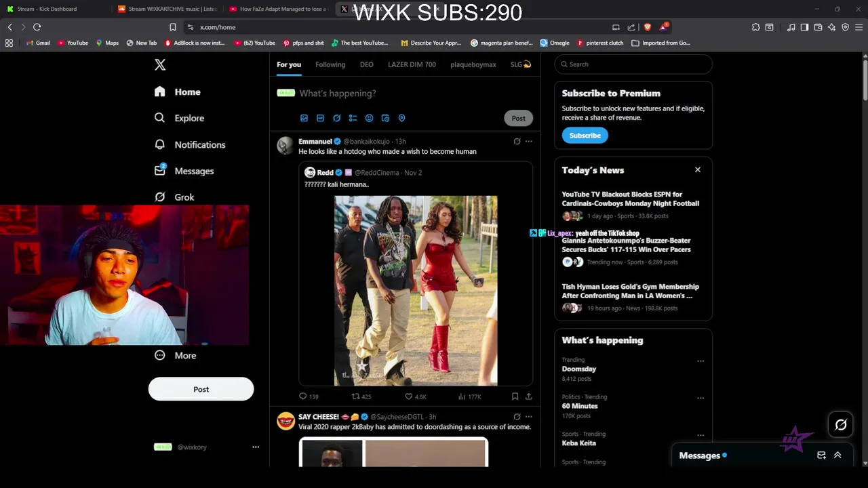This screenshot has width=868, height=488.
Task: Switch to the LAZER DIM 700 tab
Action: point(412,64)
